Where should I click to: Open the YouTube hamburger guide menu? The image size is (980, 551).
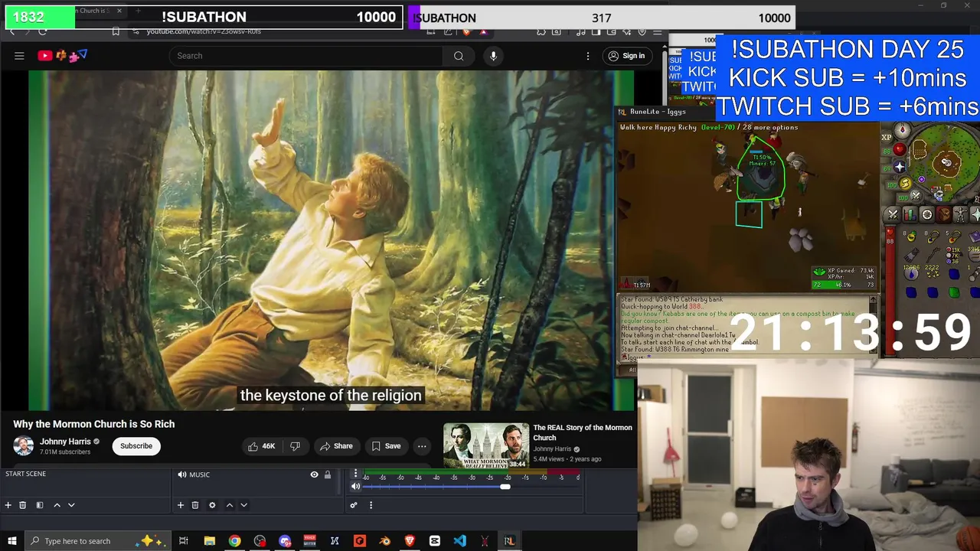(19, 55)
